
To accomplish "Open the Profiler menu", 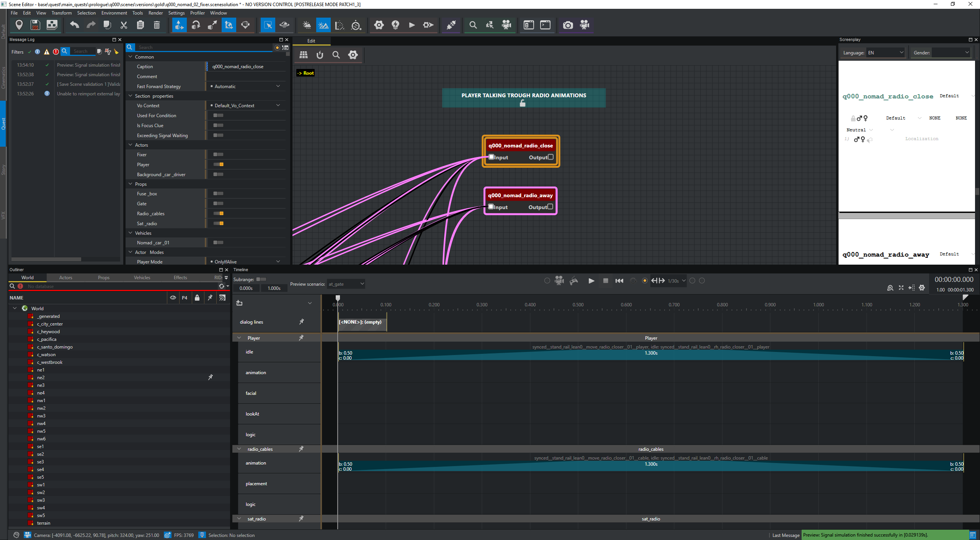I will 198,13.
